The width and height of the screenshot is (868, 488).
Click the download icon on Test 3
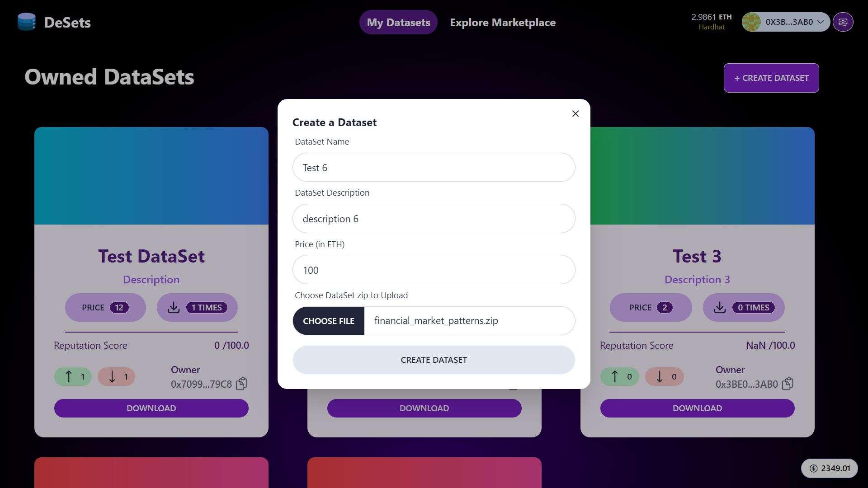tap(720, 307)
